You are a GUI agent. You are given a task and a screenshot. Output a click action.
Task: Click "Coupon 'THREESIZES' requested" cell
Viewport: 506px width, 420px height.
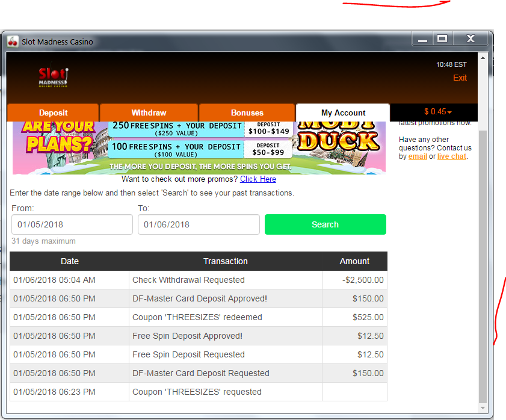[x=226, y=392]
